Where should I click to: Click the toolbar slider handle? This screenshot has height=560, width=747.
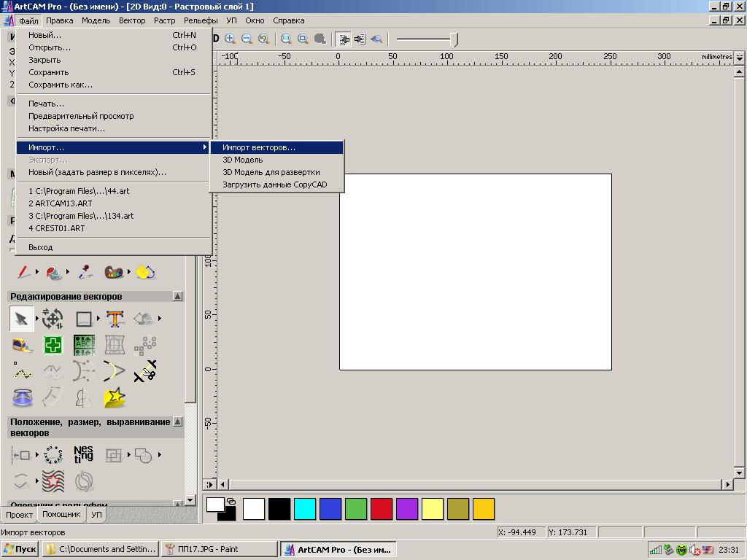coord(454,39)
